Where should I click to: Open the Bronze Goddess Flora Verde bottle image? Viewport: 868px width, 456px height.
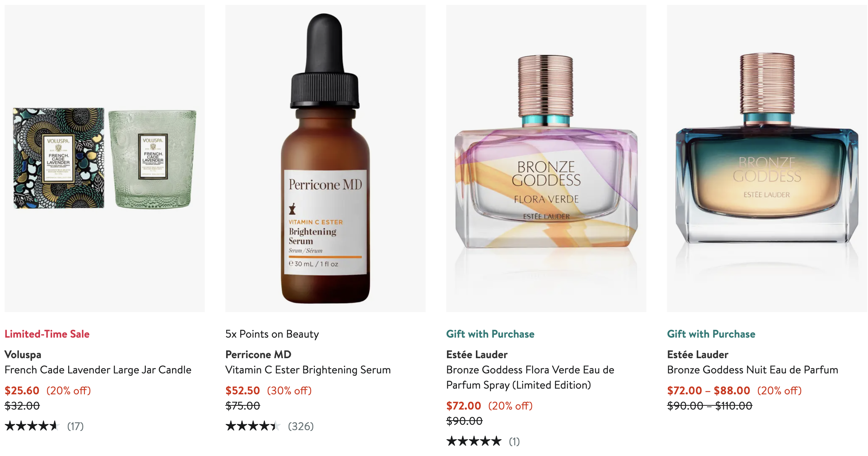546,158
